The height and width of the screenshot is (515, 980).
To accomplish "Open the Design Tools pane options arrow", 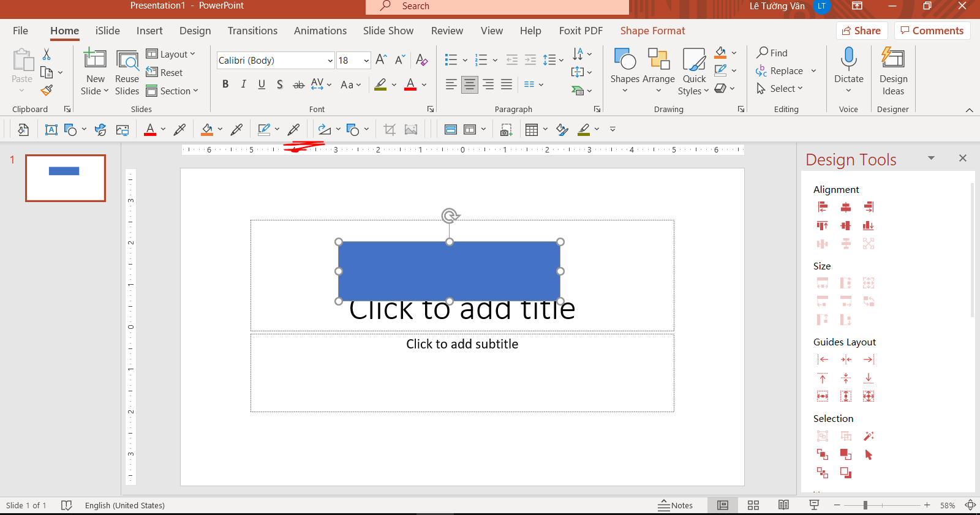I will 931,158.
